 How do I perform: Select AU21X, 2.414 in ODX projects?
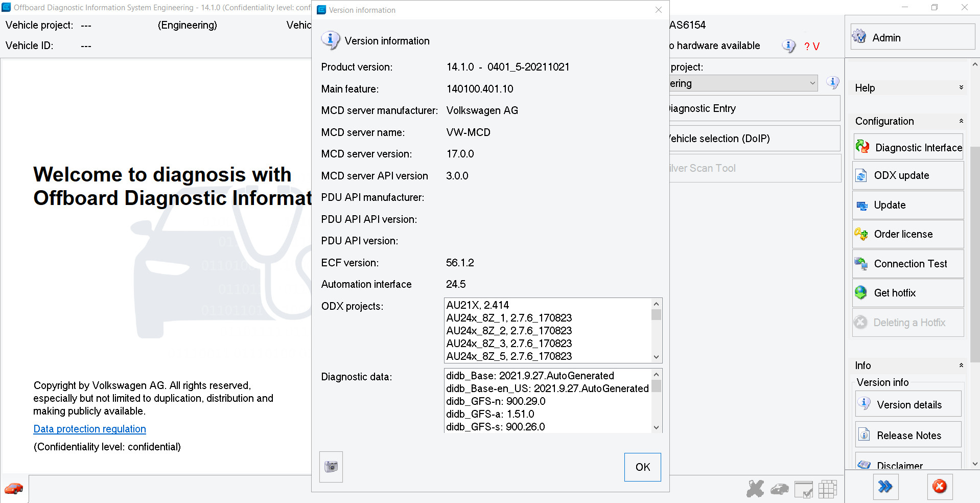tap(548, 305)
